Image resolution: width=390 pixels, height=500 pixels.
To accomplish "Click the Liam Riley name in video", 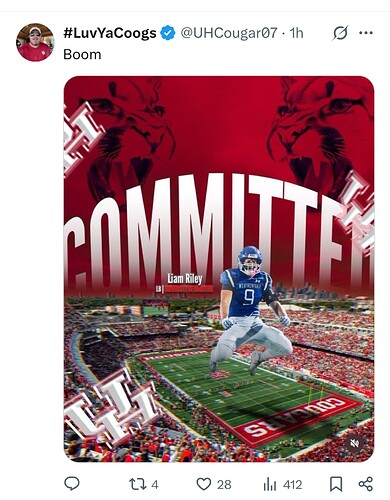I will point(185,279).
